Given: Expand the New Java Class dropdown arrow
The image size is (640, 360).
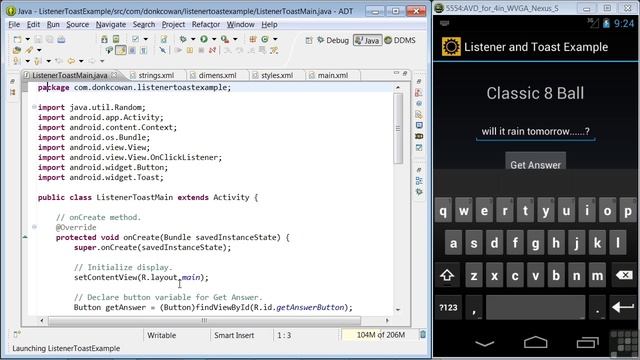Looking at the screenshot, I should 275,40.
